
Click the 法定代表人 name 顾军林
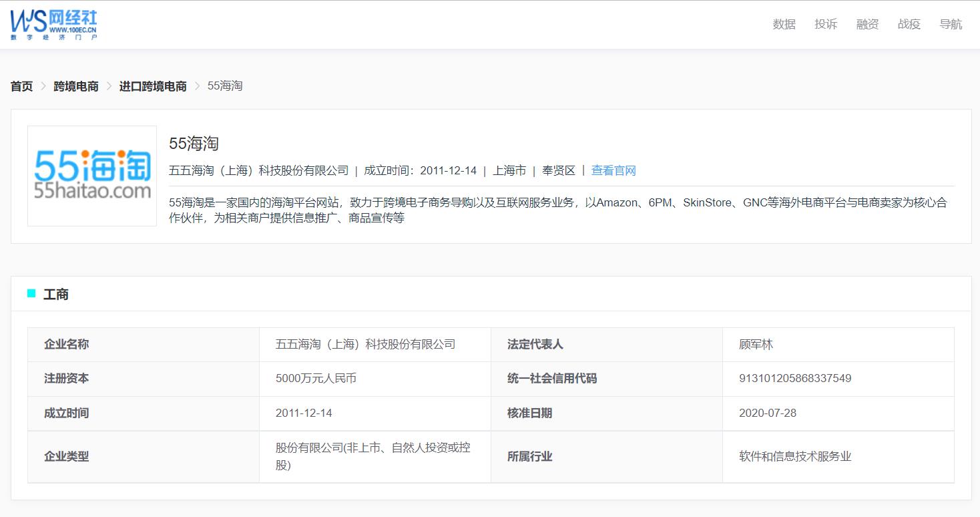[756, 344]
